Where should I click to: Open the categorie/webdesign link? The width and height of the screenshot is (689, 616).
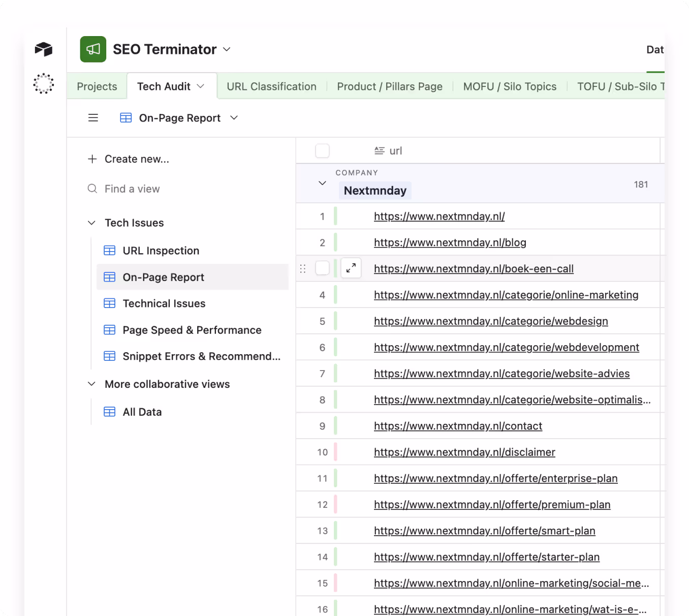coord(491,321)
